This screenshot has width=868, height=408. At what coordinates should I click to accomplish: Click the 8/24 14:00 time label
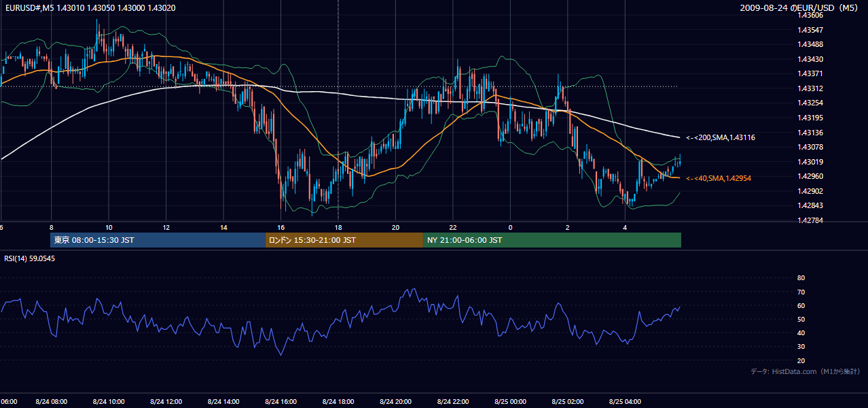point(223,402)
